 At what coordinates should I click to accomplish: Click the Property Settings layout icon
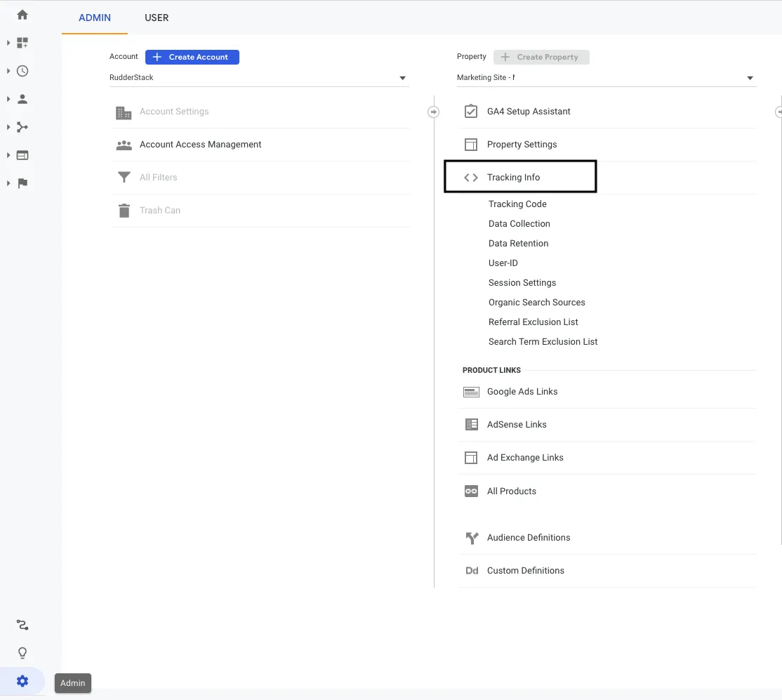(x=471, y=145)
